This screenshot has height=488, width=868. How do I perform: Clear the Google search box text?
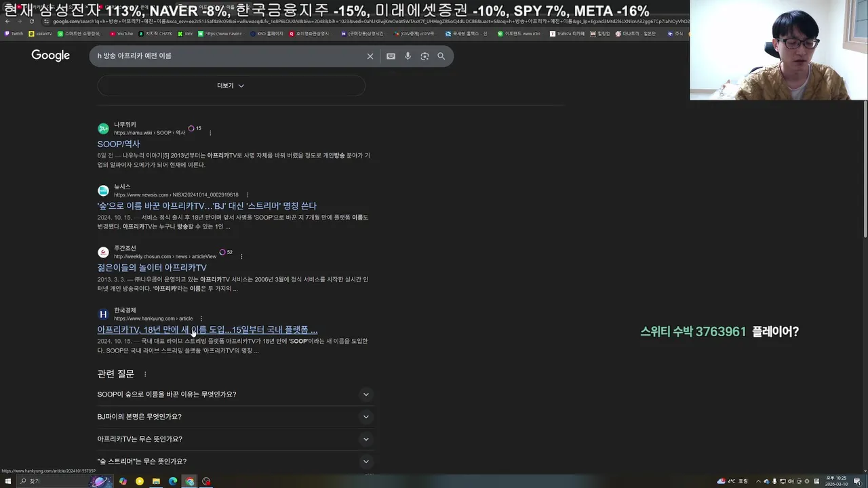click(370, 56)
